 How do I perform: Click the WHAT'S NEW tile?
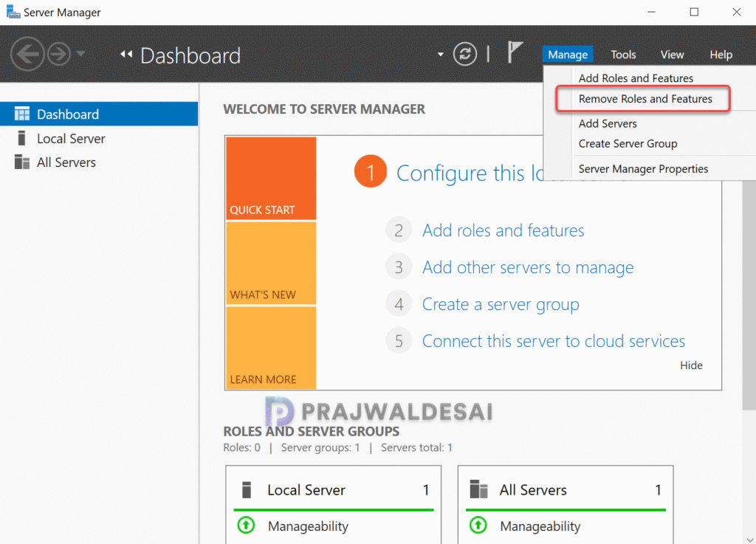tap(271, 263)
